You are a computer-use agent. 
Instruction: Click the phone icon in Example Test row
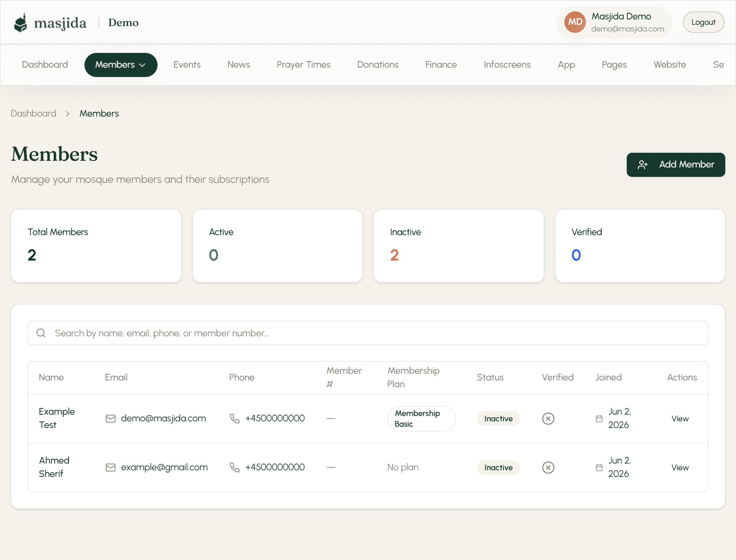point(235,419)
